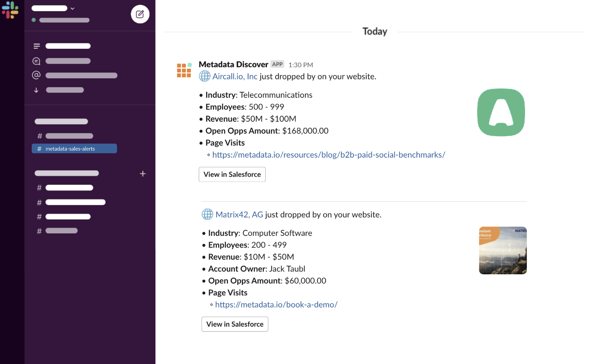
Task: Click View in Salesforce under Matrix42 alert
Action: coord(234,324)
